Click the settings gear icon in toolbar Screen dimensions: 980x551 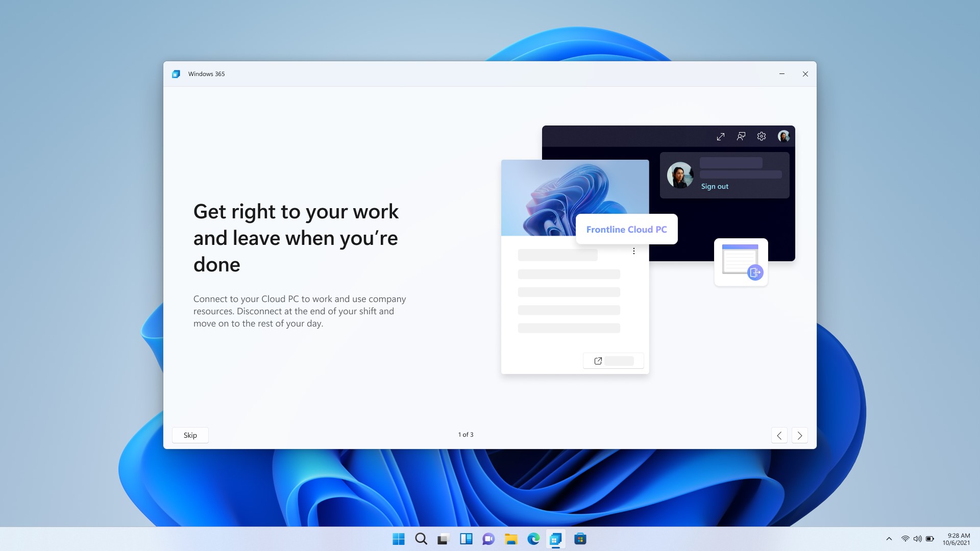pyautogui.click(x=761, y=137)
